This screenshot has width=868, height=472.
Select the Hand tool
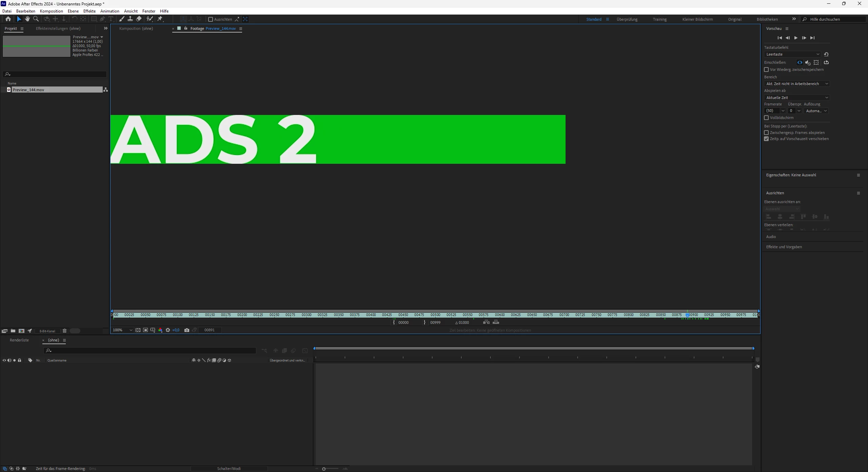[x=27, y=19]
